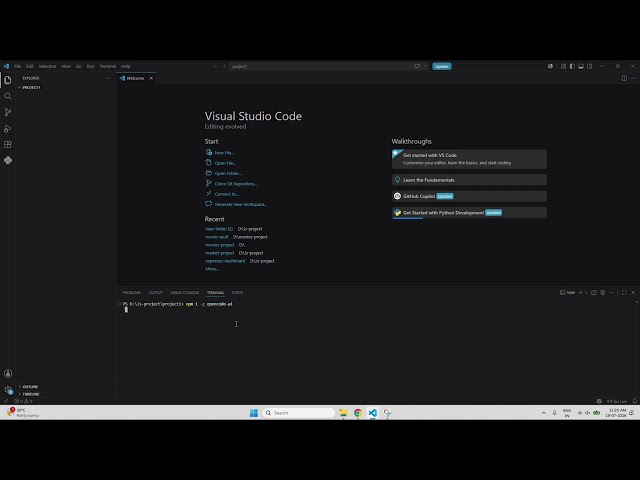
Task: Switch to the Ports panel tab
Action: point(237,293)
